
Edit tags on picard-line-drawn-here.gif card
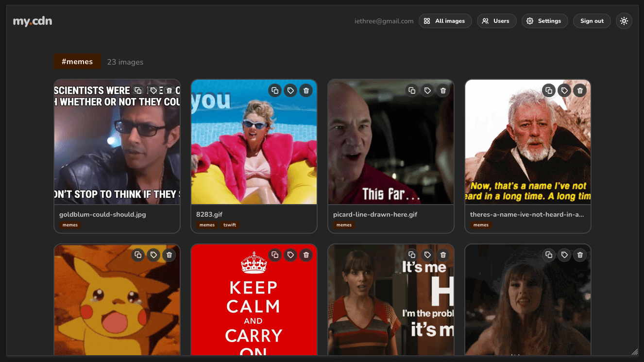(x=427, y=90)
